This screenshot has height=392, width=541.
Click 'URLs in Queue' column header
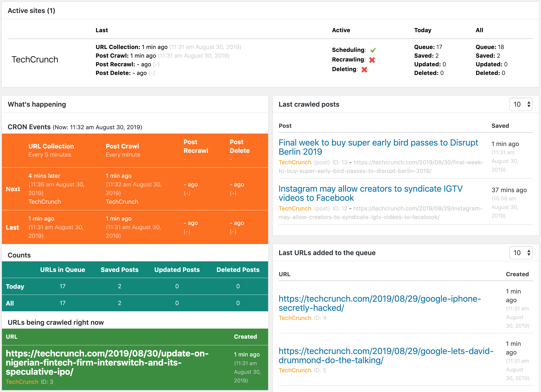[x=62, y=270]
